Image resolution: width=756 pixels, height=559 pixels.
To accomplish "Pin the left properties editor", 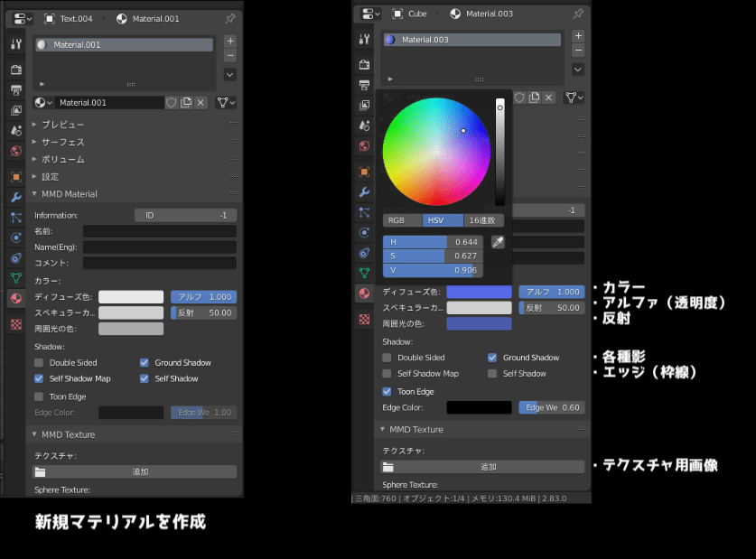I will click(x=230, y=19).
